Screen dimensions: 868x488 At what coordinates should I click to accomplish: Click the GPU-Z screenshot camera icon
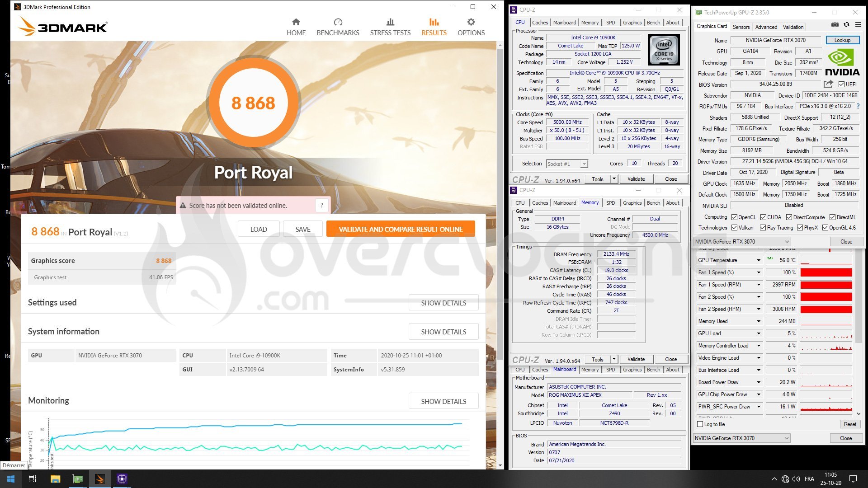point(835,25)
